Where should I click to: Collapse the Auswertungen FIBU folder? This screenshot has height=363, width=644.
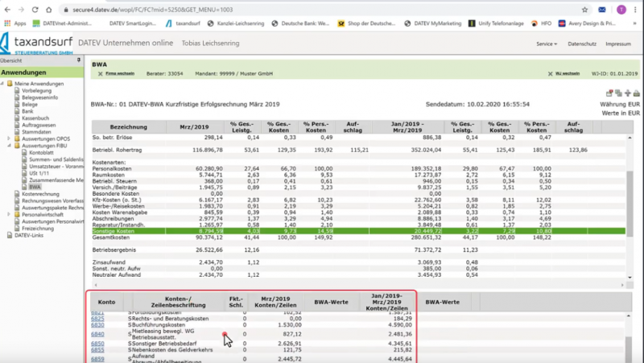(x=10, y=145)
